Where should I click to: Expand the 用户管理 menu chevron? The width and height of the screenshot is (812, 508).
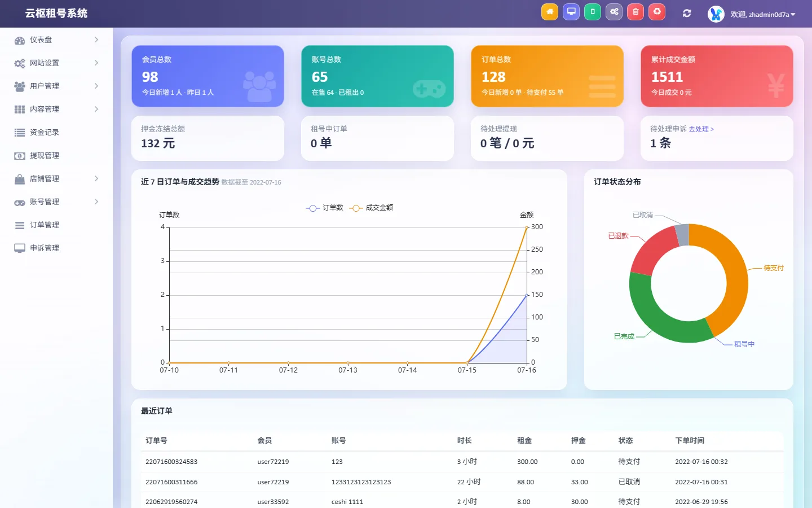point(96,86)
